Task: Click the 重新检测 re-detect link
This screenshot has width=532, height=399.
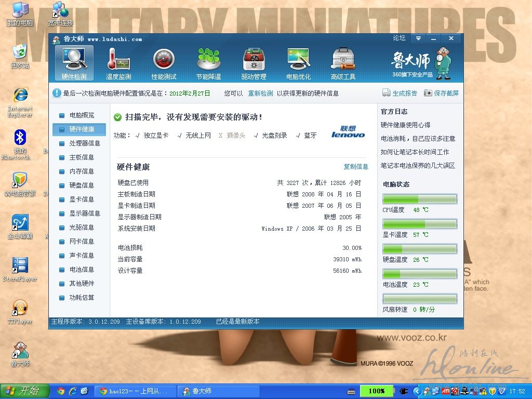Action: click(x=260, y=94)
